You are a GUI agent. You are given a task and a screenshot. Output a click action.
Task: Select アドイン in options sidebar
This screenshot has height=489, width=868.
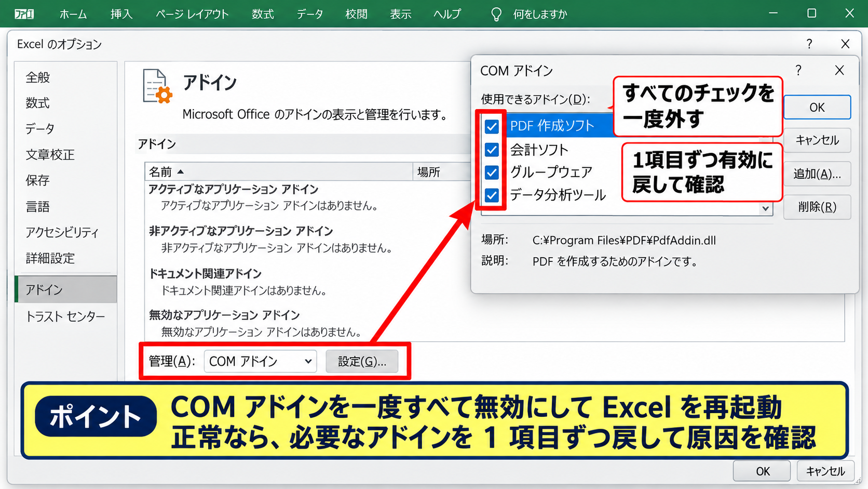(x=65, y=289)
